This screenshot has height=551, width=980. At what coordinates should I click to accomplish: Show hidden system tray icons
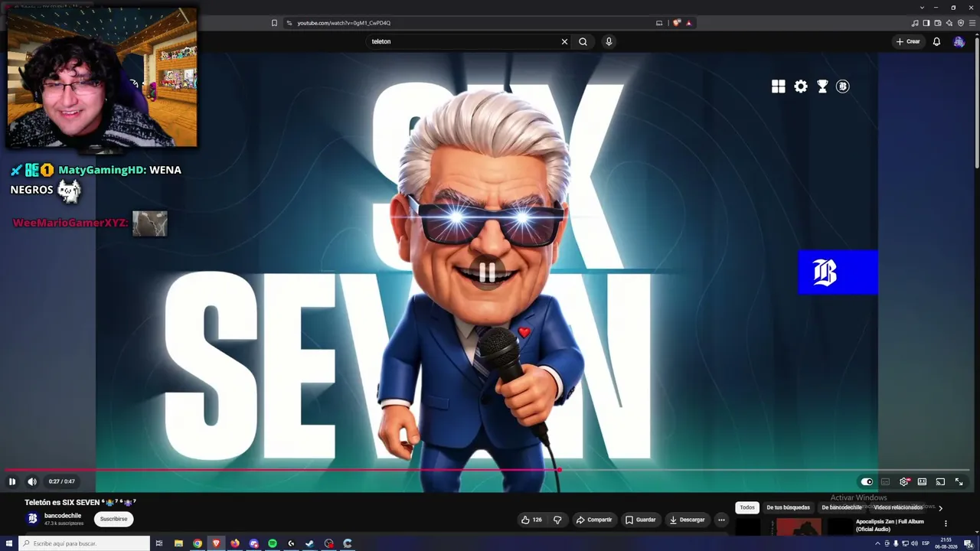(x=877, y=543)
